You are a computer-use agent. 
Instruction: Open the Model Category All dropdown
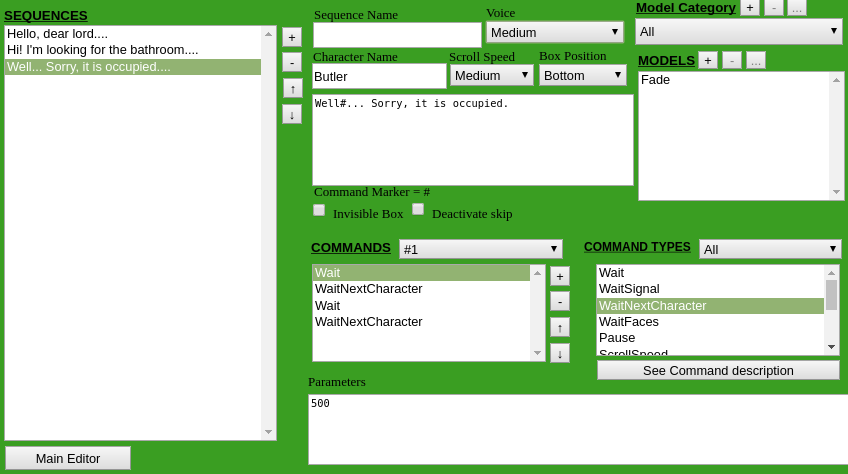click(x=738, y=31)
